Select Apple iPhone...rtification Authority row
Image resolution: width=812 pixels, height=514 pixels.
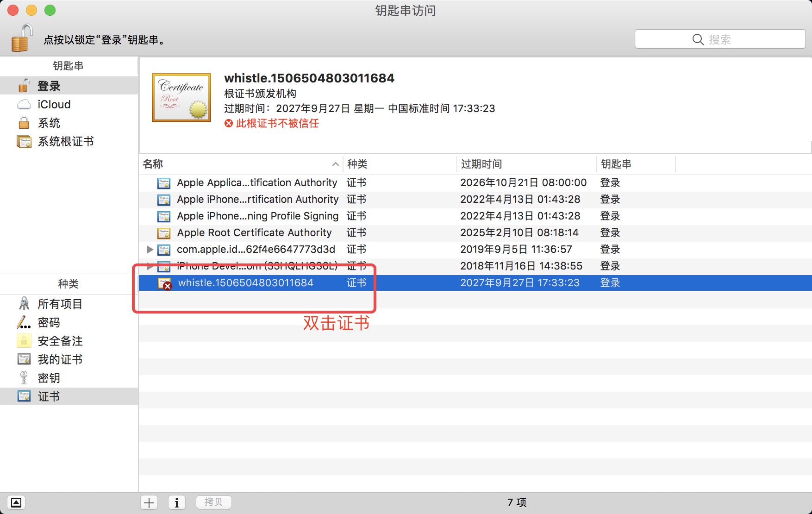[x=475, y=199]
